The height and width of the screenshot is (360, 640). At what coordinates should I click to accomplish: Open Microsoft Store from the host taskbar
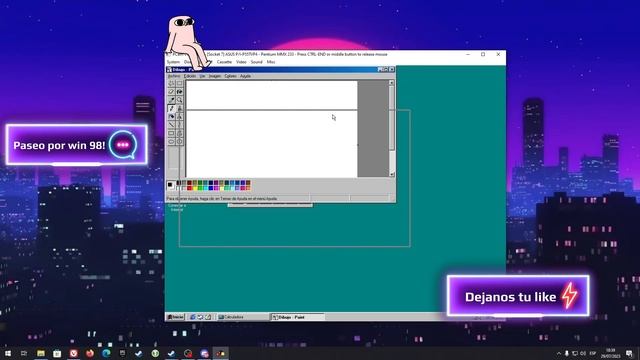[x=57, y=353]
